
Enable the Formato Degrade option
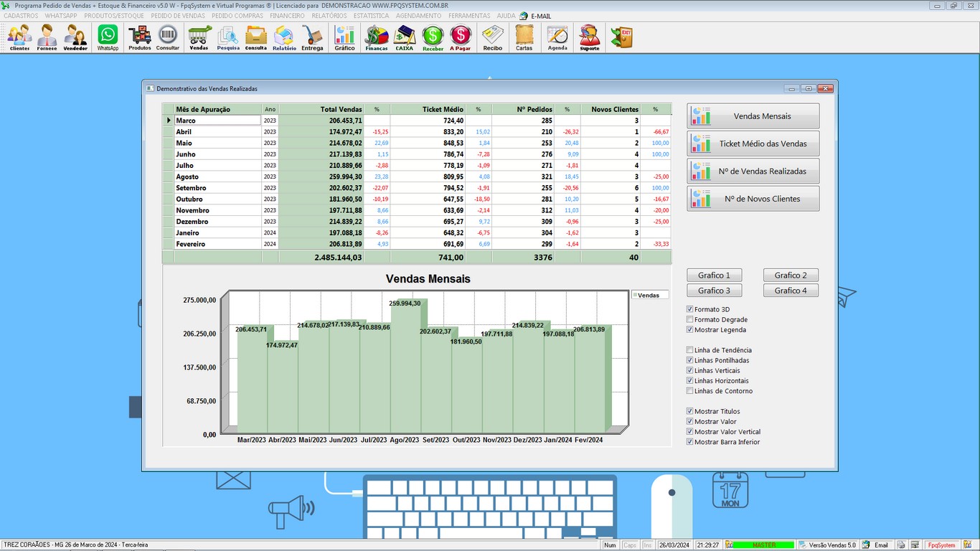coord(690,320)
